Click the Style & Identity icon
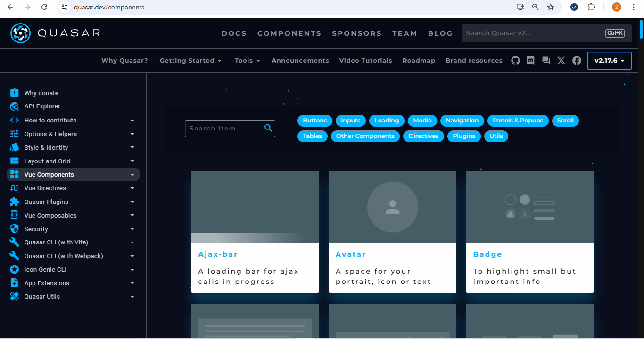644x339 pixels. pos(15,147)
